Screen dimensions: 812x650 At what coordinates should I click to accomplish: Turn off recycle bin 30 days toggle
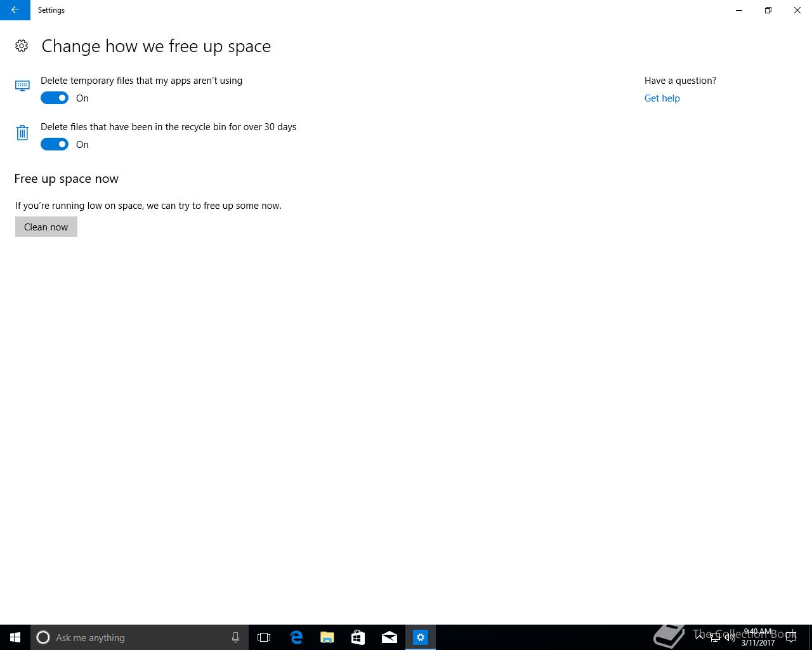[x=55, y=144]
